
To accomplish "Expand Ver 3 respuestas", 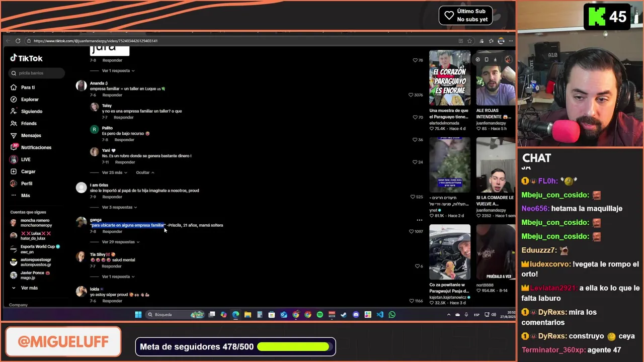I will 119,207.
